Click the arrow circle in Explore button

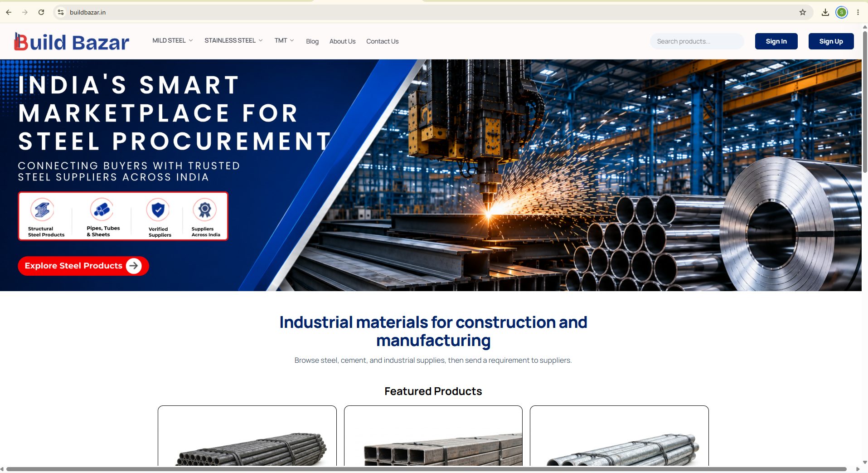click(x=134, y=266)
